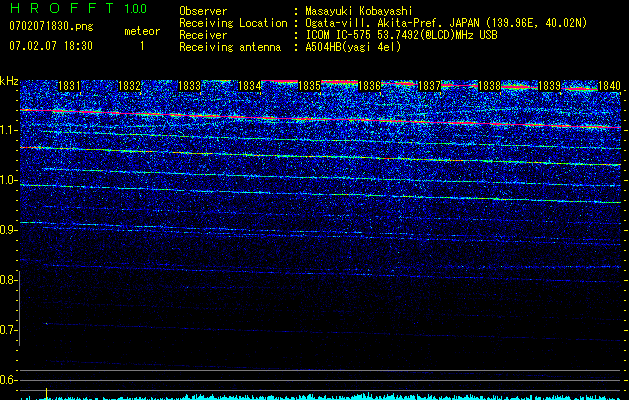Click the 1831 time marker

click(x=70, y=87)
